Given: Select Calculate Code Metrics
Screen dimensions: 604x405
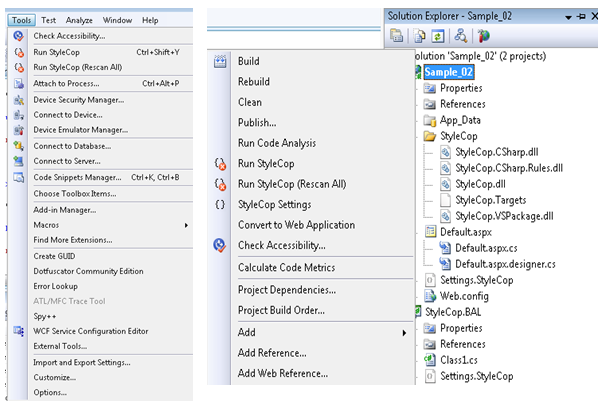Looking at the screenshot, I should [x=286, y=267].
